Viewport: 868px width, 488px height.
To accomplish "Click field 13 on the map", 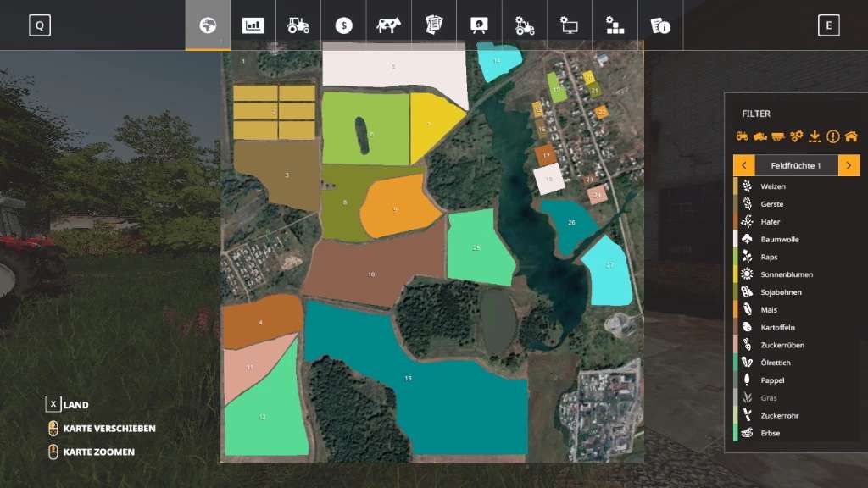I will click(x=409, y=377).
